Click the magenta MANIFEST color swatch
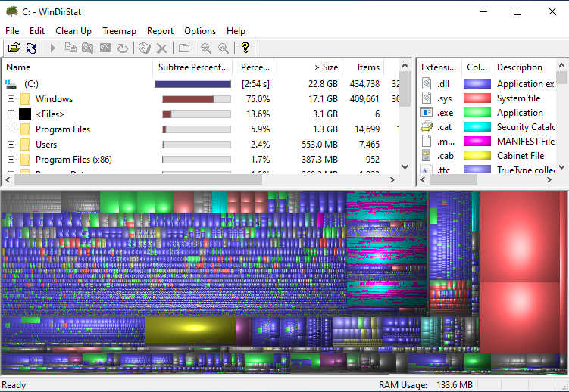The height and width of the screenshot is (392, 569). [477, 142]
